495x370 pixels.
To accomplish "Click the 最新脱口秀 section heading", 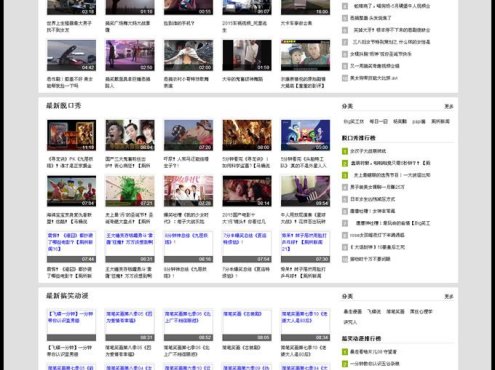I will click(x=64, y=106).
